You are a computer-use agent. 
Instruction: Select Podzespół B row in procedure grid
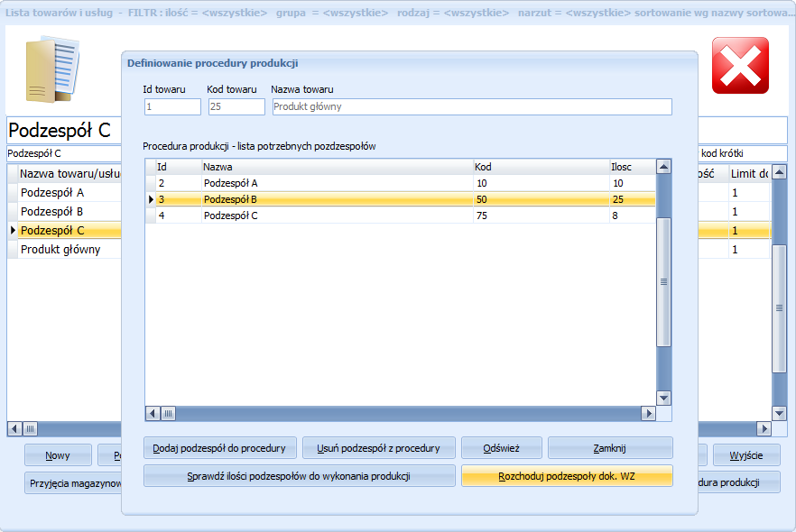[401, 199]
